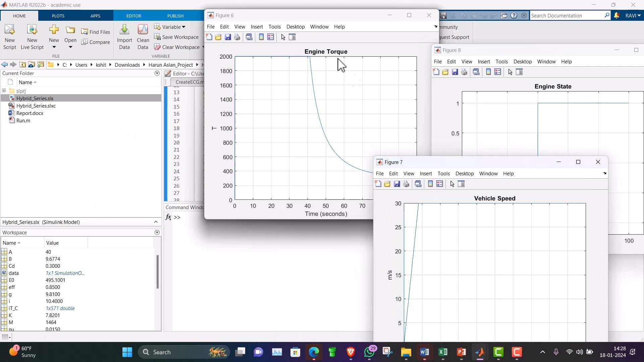The width and height of the screenshot is (644, 362).
Task: Click Save Workspace button
Action: pyautogui.click(x=176, y=37)
